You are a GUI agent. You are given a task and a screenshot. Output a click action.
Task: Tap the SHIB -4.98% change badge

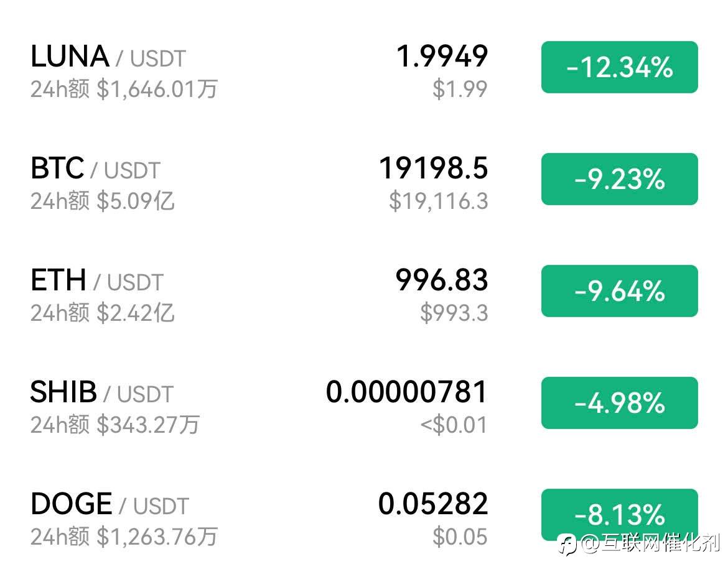[619, 403]
